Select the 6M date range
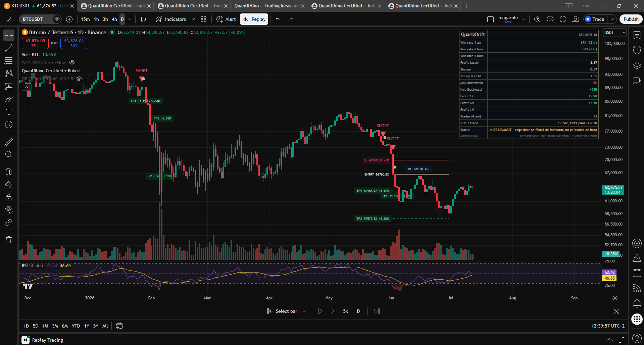The width and height of the screenshot is (644, 345). pos(65,326)
